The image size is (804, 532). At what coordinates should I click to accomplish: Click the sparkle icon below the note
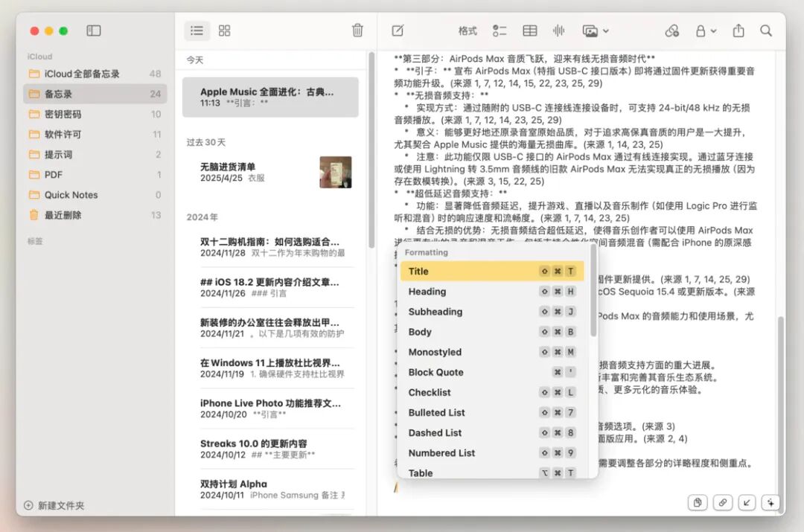(770, 503)
